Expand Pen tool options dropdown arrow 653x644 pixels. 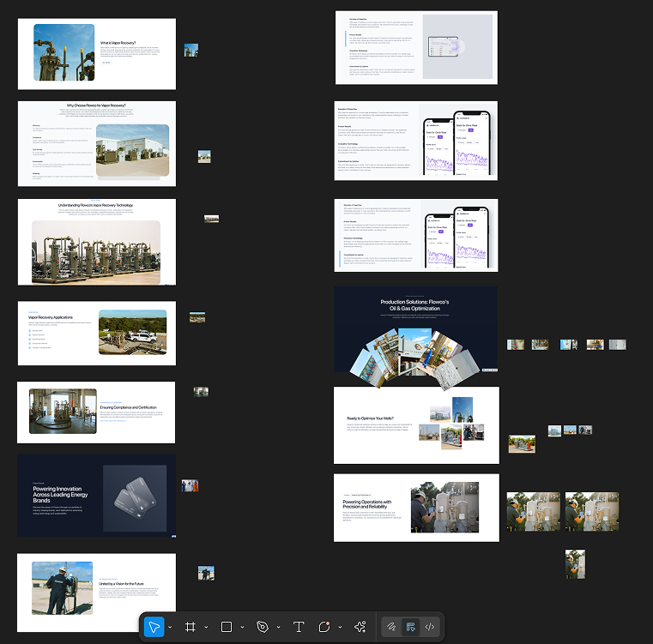coord(278,627)
